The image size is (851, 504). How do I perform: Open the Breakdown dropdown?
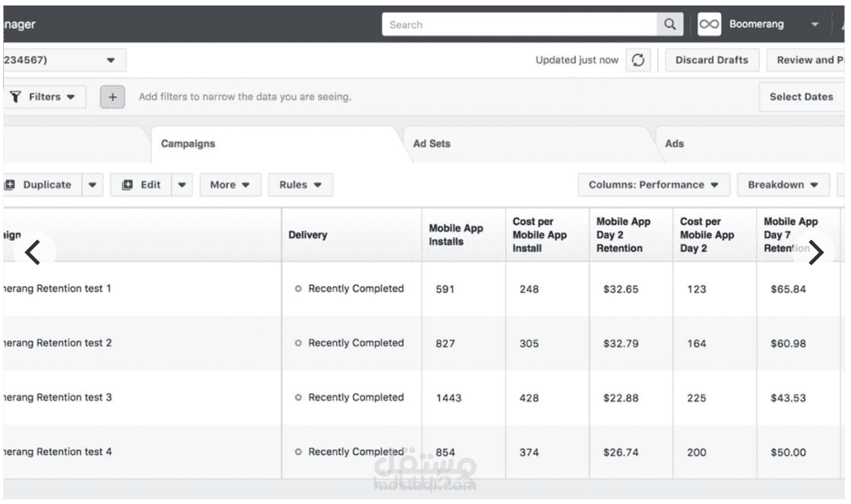[x=783, y=185]
